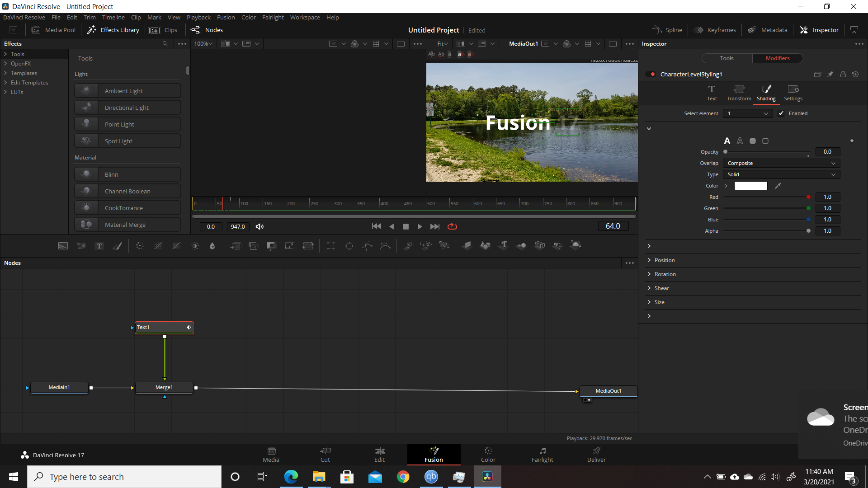Lock the CharacterLevelStyling1 controls
The width and height of the screenshot is (868, 488).
pyautogui.click(x=843, y=74)
